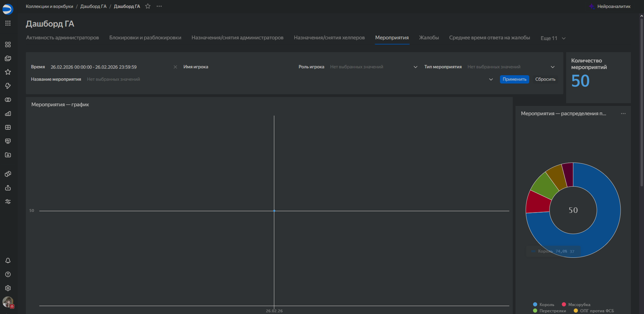Open Charts section via bar-chart sidebar icon
The height and width of the screenshot is (314, 644).
coord(8,114)
